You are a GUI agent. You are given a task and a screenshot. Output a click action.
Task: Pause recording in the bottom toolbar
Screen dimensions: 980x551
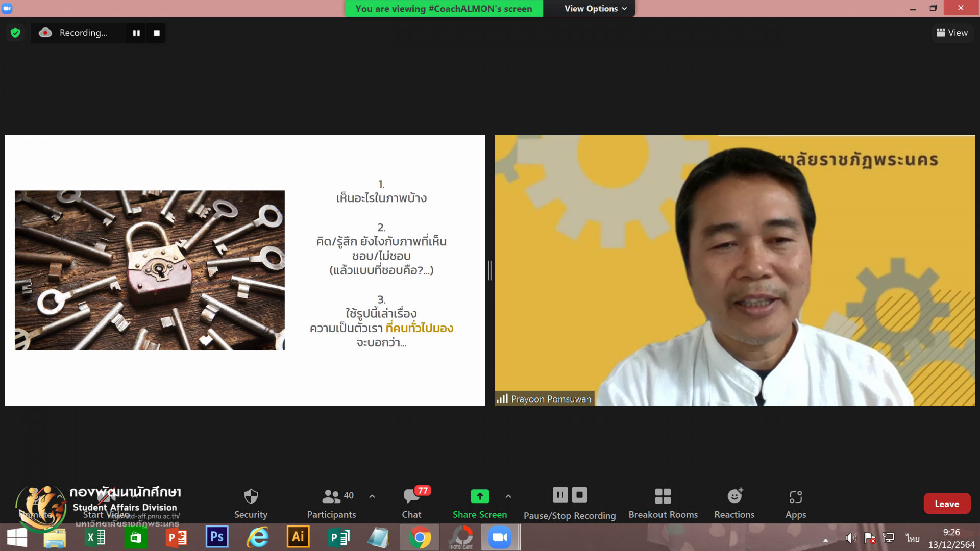coord(560,494)
